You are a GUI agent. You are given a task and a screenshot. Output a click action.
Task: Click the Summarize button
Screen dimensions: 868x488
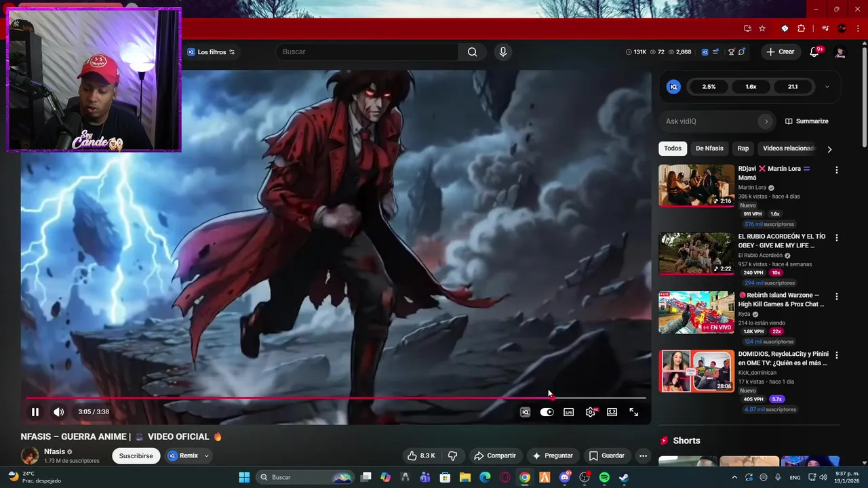pos(806,121)
